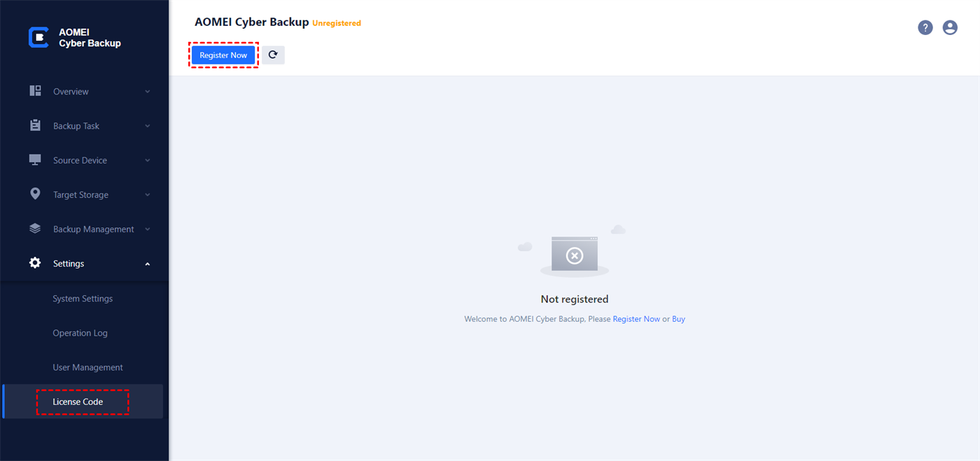
Task: Expand the Target Storage chevron
Action: (148, 194)
